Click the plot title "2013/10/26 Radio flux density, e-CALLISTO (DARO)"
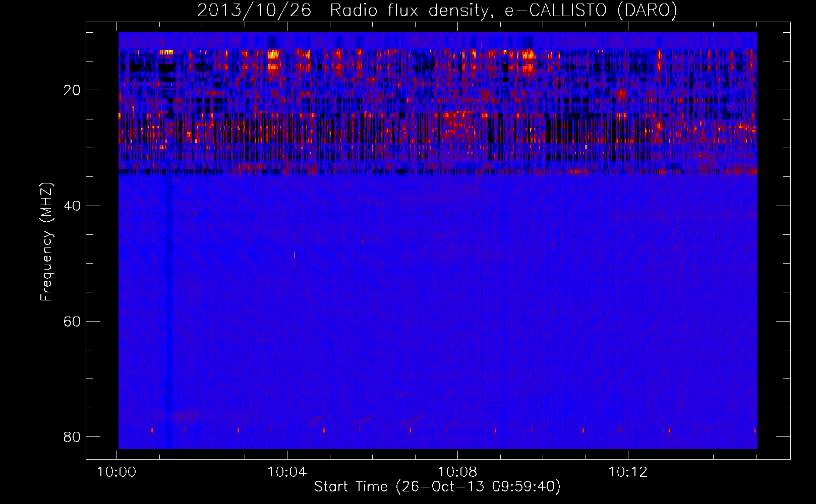816x504 pixels. [x=437, y=11]
